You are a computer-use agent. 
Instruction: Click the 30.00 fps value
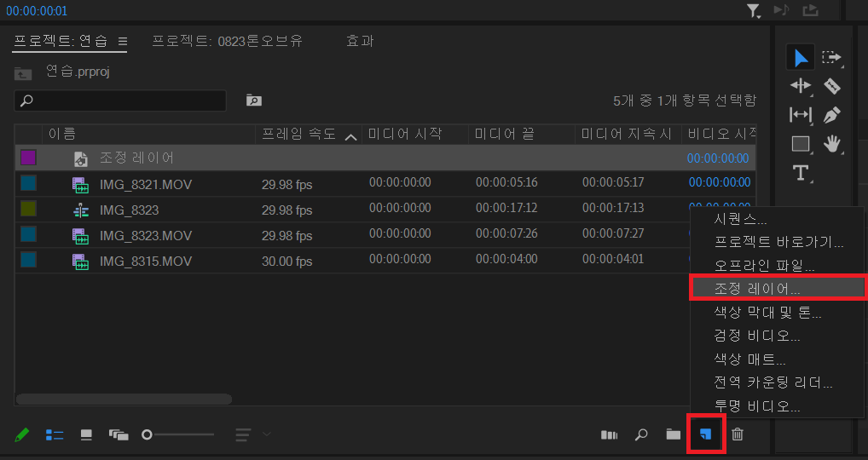(x=286, y=261)
